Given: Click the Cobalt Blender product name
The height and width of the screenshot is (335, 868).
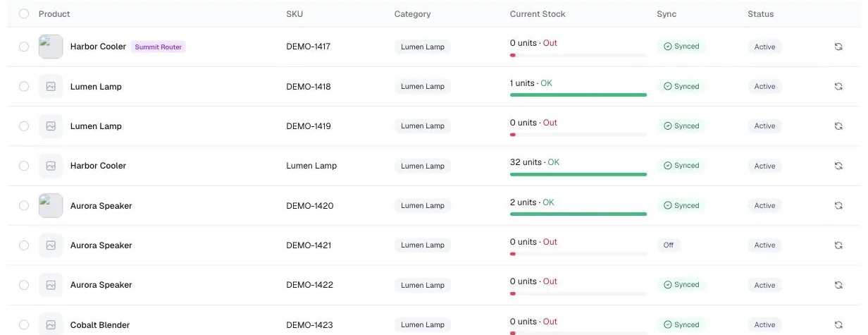Looking at the screenshot, I should 100,324.
